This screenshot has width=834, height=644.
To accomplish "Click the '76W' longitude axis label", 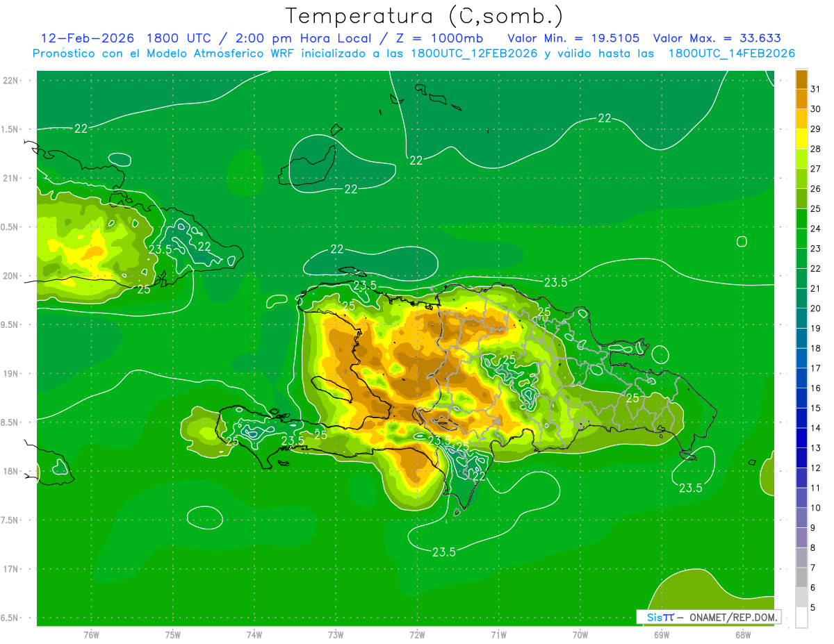I will (x=91, y=635).
